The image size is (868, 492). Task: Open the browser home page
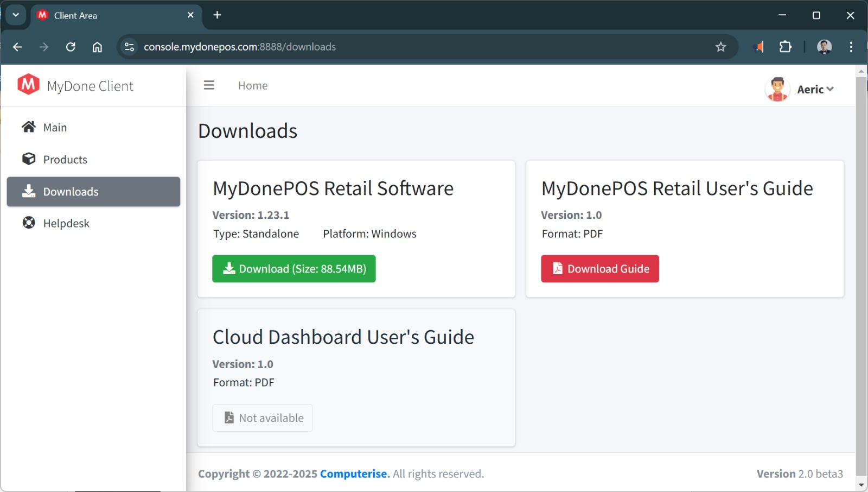pyautogui.click(x=97, y=47)
